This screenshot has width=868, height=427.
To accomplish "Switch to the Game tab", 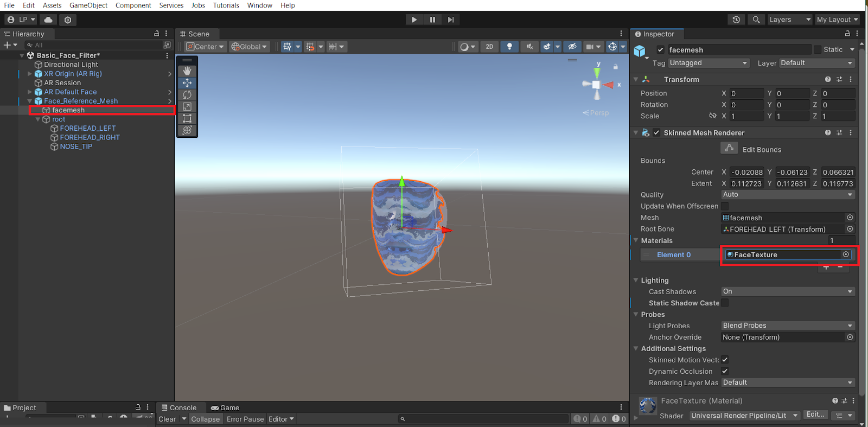I will point(225,407).
